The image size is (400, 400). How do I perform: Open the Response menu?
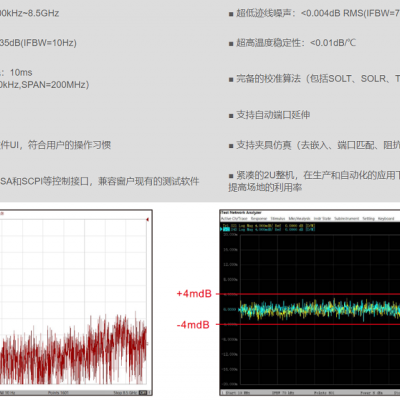coord(259,219)
